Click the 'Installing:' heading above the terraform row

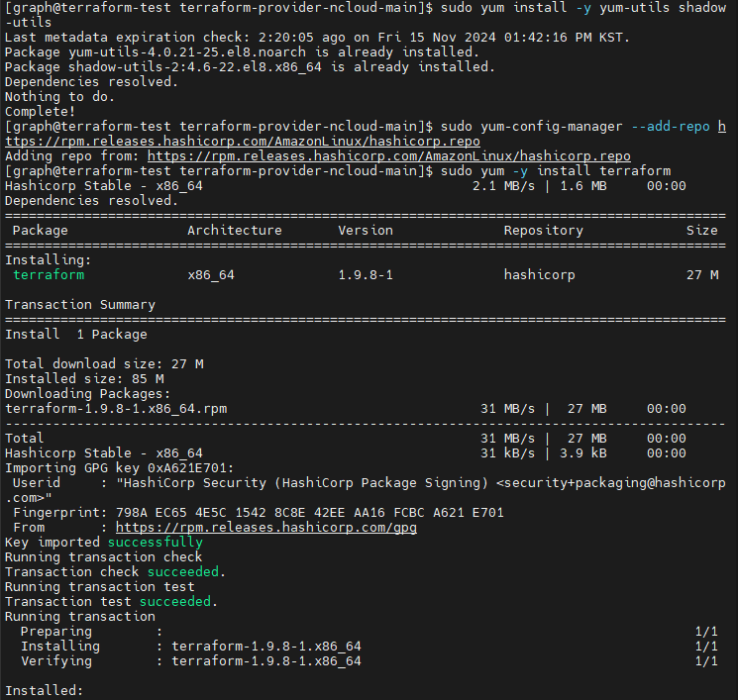click(x=48, y=260)
